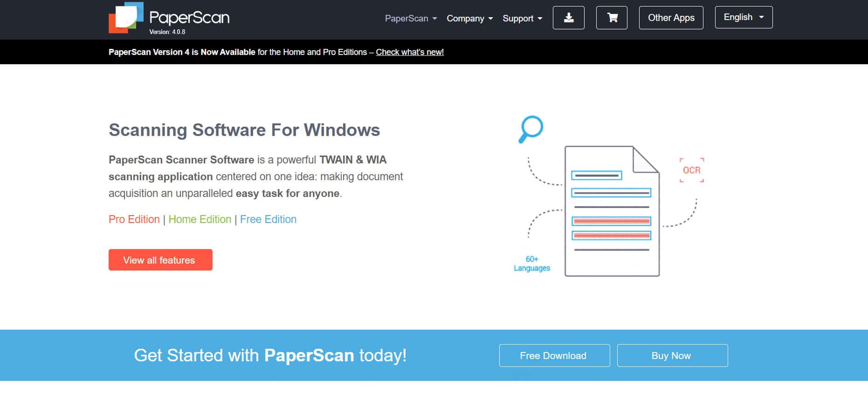Click the Other Apps button
Screen dimensions: 868x393
[671, 18]
